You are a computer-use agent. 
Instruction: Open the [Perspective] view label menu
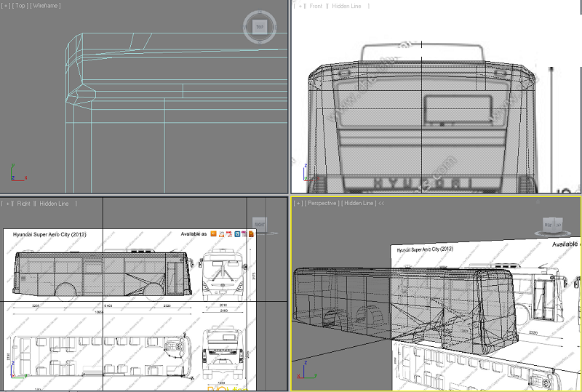[x=322, y=203]
